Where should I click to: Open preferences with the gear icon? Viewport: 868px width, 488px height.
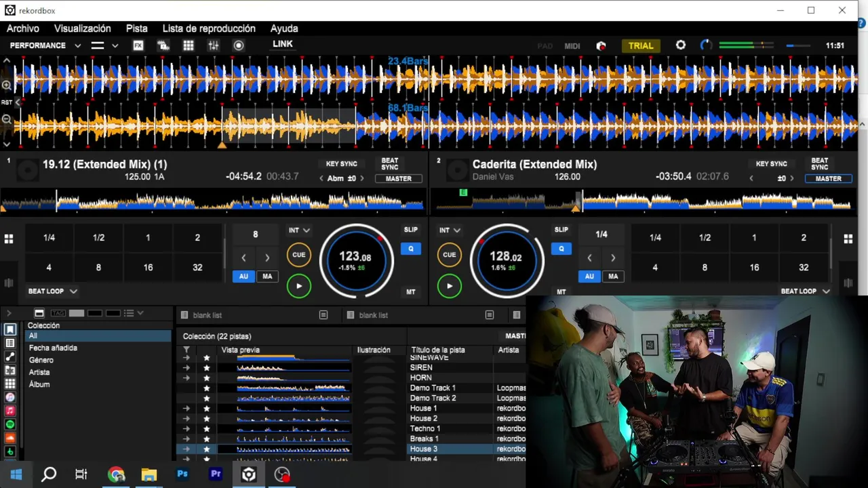pos(681,45)
